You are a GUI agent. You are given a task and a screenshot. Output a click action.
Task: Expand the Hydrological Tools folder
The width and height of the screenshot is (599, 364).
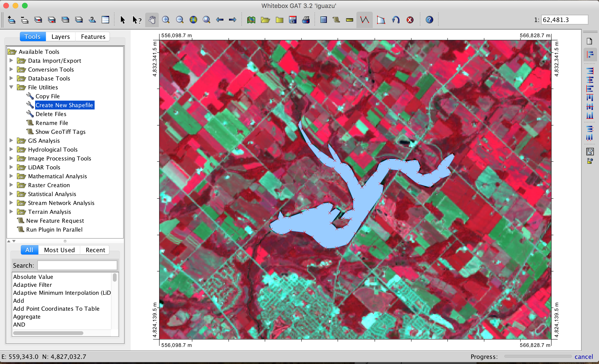pos(11,149)
